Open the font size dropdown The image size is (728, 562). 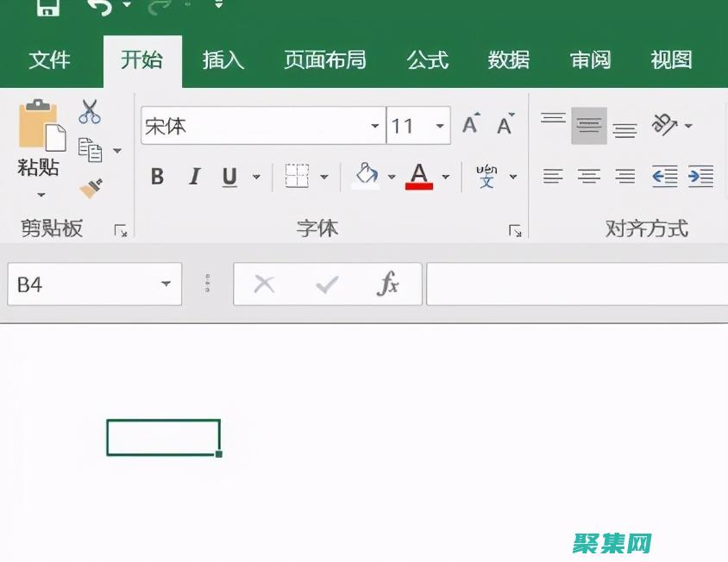[x=441, y=124]
